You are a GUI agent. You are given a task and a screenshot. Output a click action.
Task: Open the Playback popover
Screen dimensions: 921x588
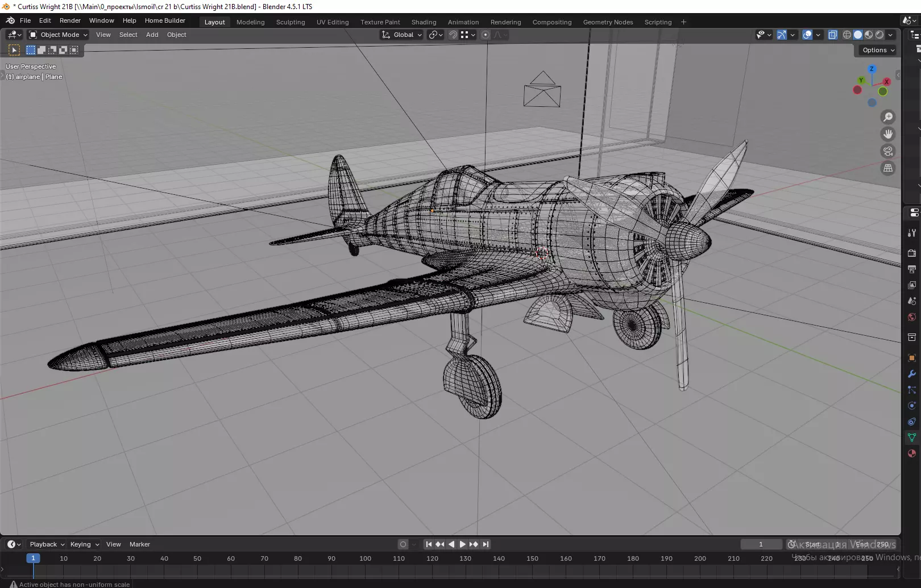click(47, 544)
